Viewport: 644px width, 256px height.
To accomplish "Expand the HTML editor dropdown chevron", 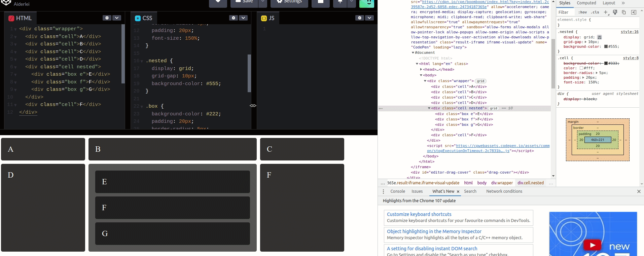I will (x=117, y=18).
